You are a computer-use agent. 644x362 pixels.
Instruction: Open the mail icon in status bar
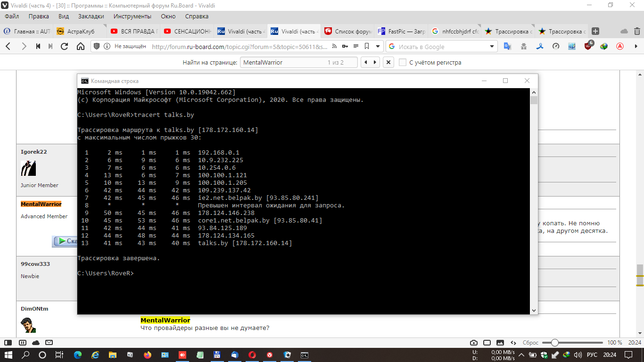[49, 343]
